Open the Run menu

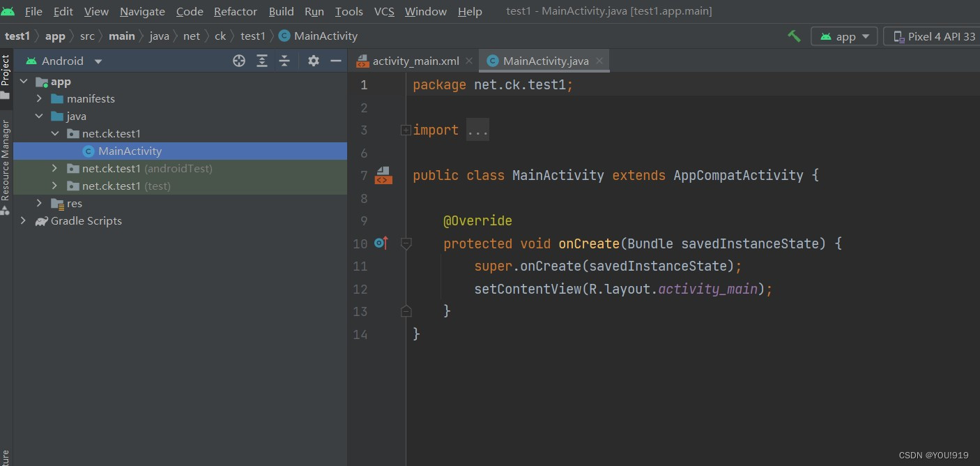coord(314,12)
